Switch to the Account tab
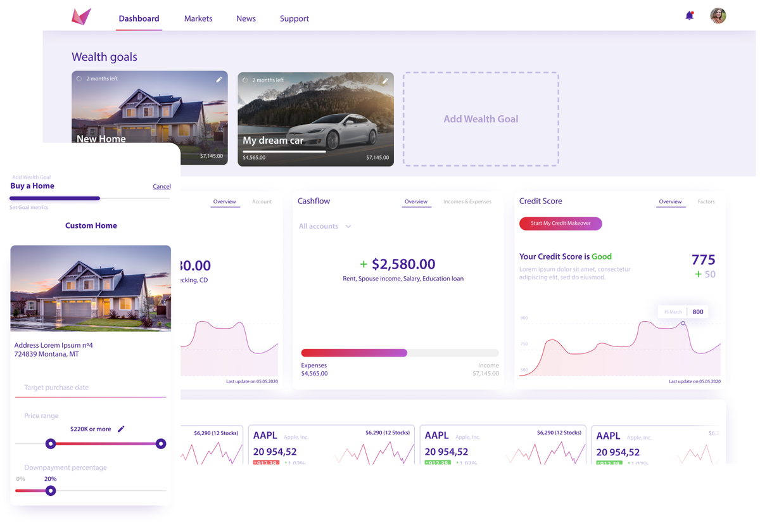The image size is (760, 532). click(x=262, y=201)
